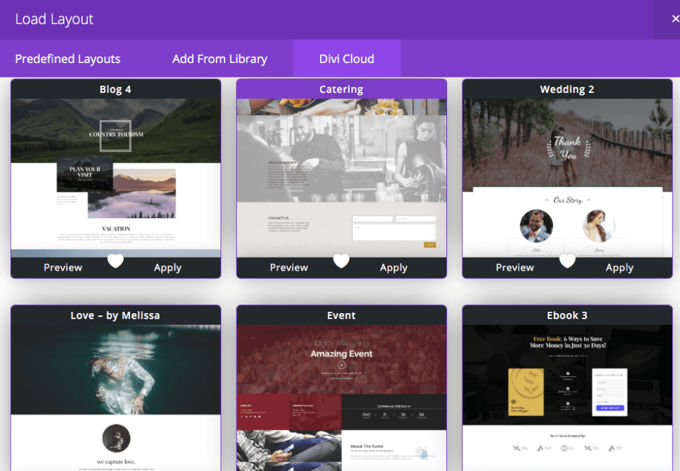The width and height of the screenshot is (680, 471).
Task: Preview the Catering layout
Action: pyautogui.click(x=289, y=268)
